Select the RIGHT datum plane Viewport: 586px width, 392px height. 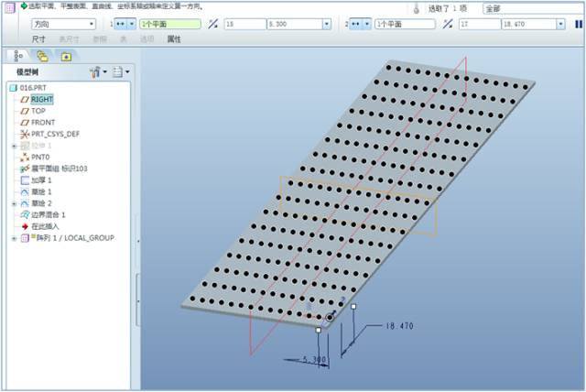tap(41, 99)
